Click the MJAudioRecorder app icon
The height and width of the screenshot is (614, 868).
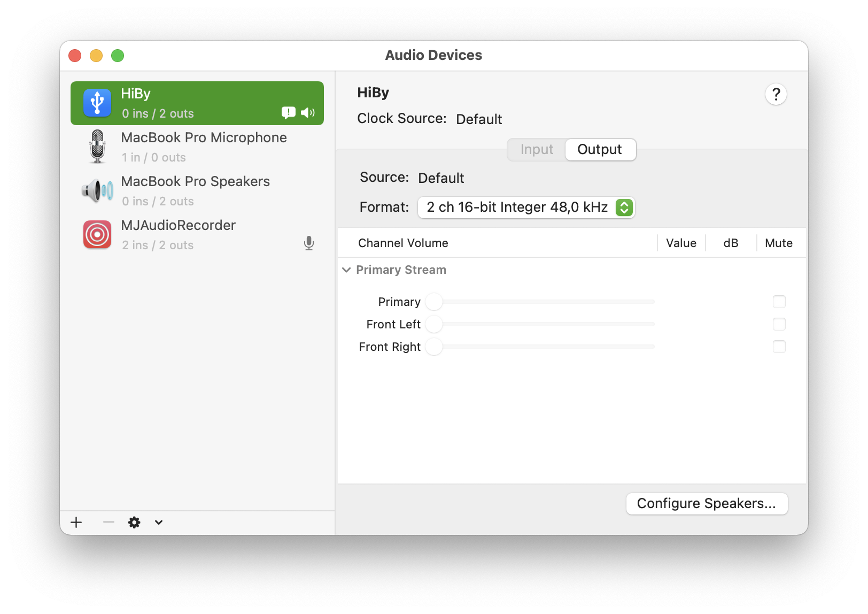(x=97, y=234)
